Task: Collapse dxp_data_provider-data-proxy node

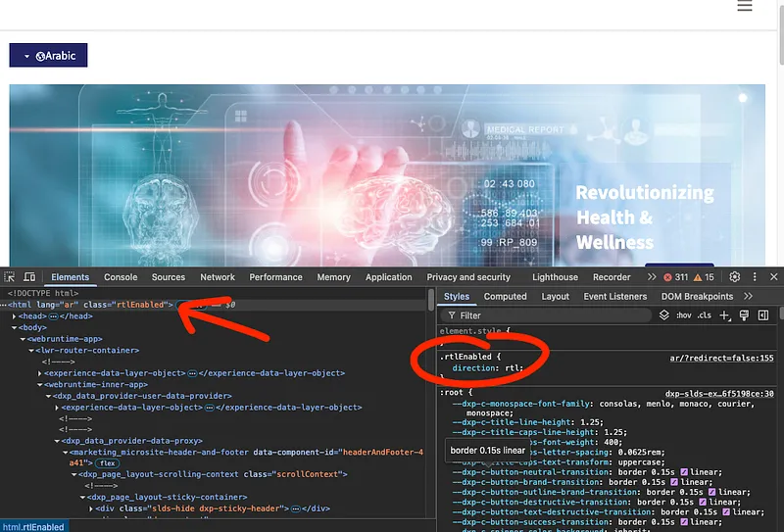Action: 57,441
